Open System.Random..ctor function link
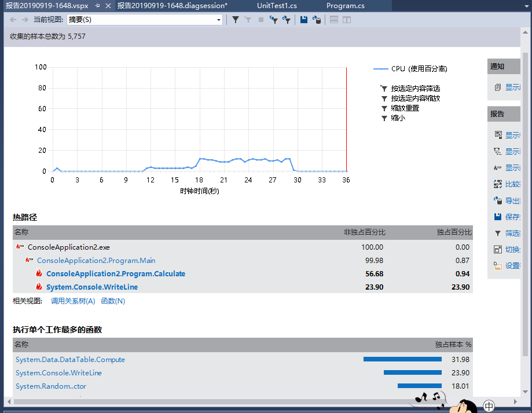This screenshot has width=532, height=413. [51, 386]
